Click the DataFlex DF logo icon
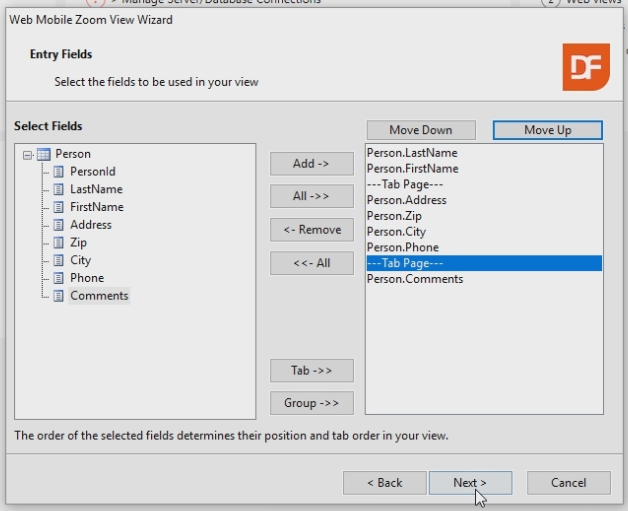 point(585,67)
